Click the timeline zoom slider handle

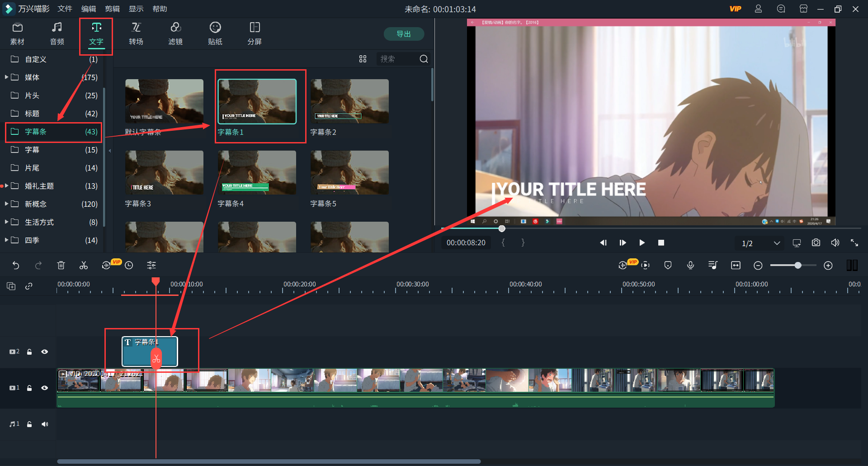[x=798, y=266]
